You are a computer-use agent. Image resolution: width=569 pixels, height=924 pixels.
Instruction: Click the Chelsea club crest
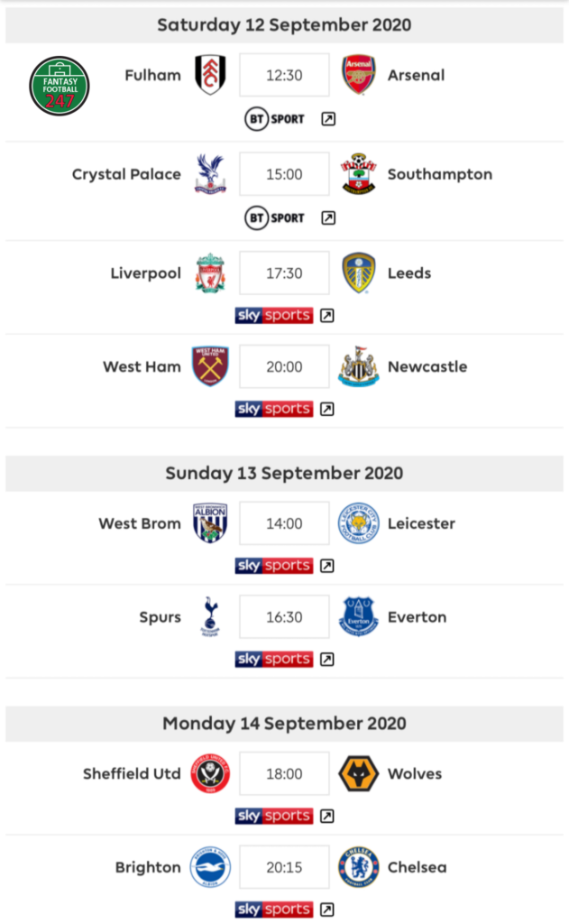[359, 867]
